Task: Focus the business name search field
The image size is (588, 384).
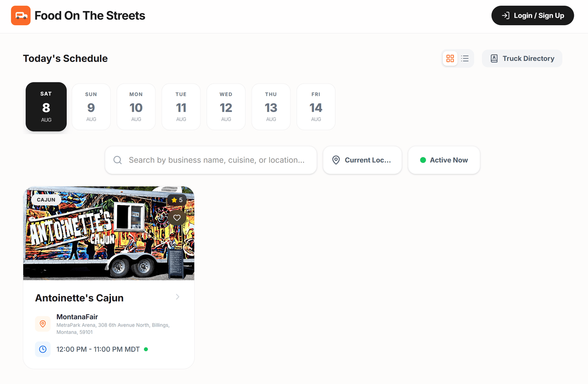Action: point(211,160)
